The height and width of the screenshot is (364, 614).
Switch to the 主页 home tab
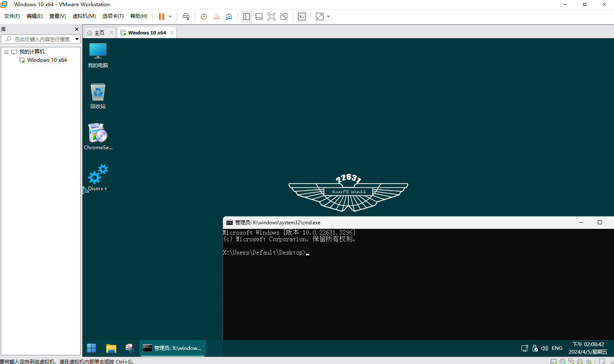click(x=99, y=33)
